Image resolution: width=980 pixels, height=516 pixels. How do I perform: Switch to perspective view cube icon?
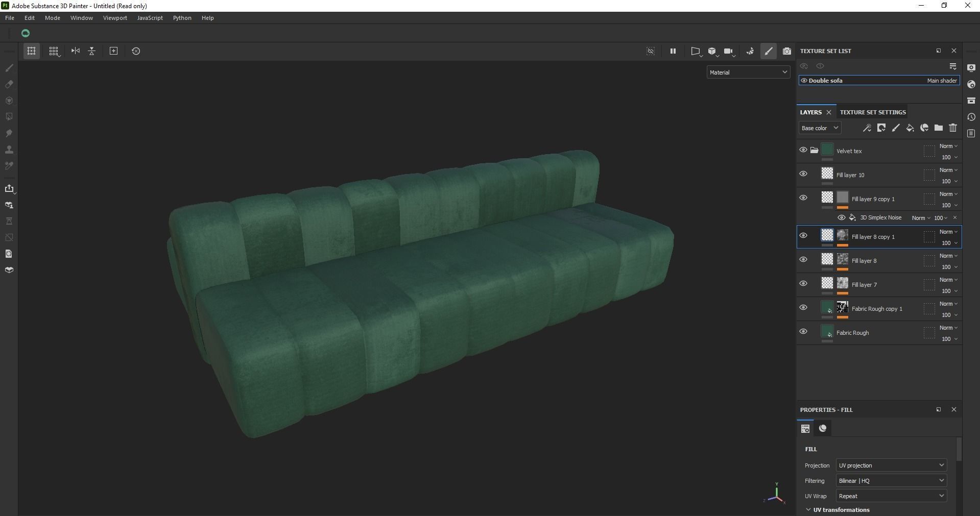click(x=712, y=51)
